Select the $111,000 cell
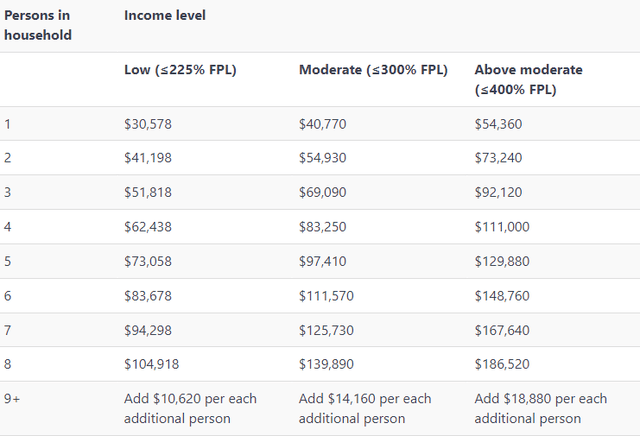The width and height of the screenshot is (640, 436). click(x=502, y=227)
